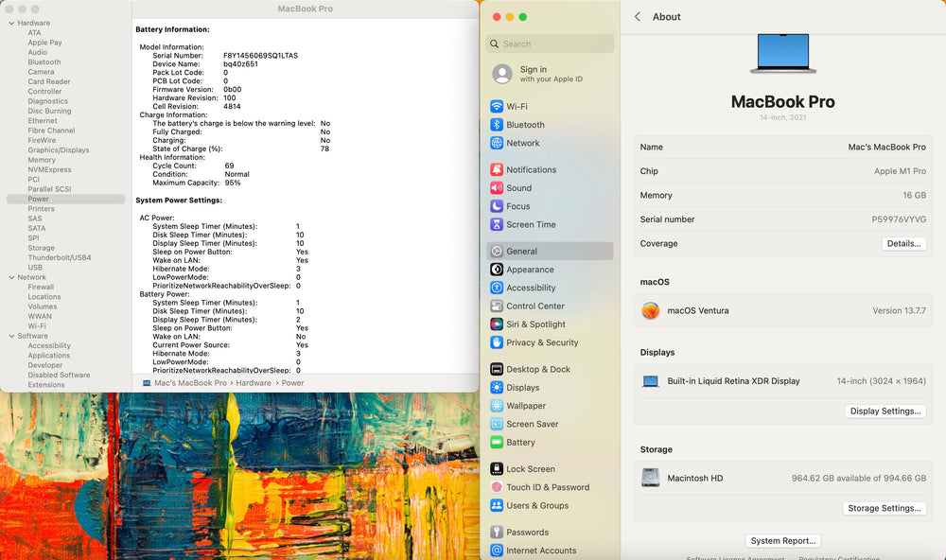Click the Version 13.7.7 text
Image resolution: width=946 pixels, height=560 pixels.
pyautogui.click(x=899, y=311)
